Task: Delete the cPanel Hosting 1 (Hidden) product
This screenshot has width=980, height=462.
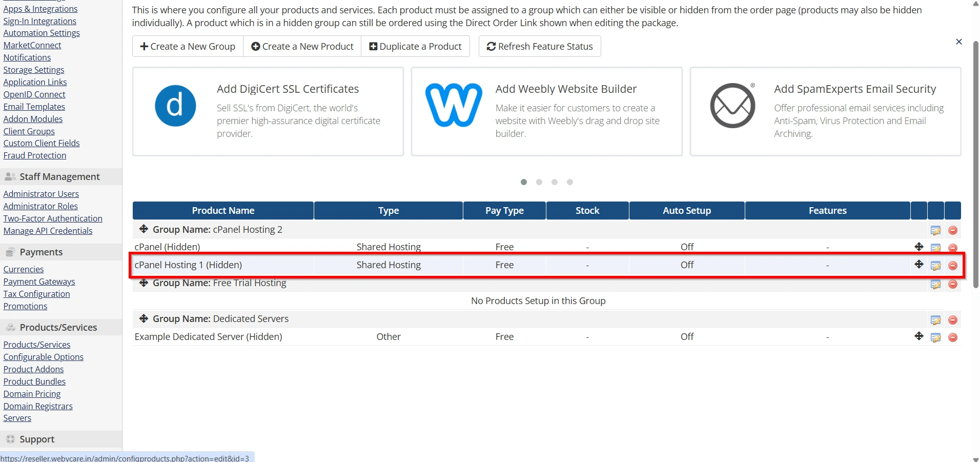Action: point(953,266)
